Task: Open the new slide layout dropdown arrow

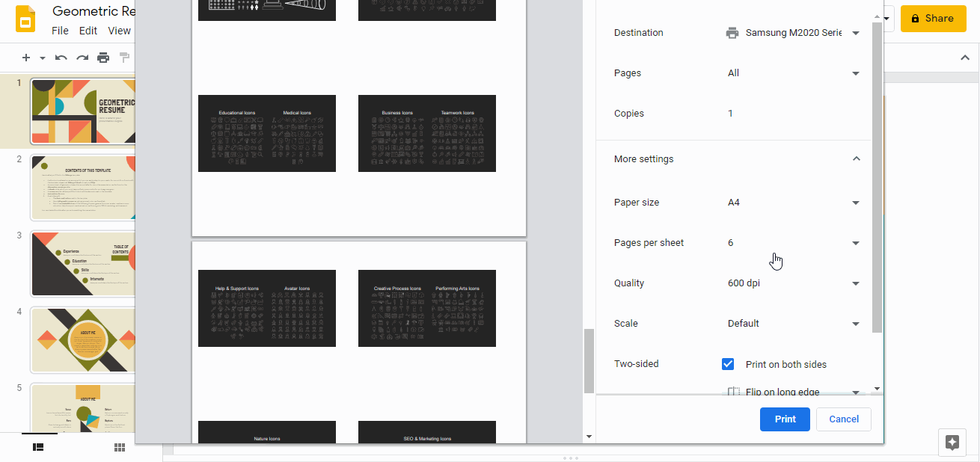Action: tap(43, 58)
